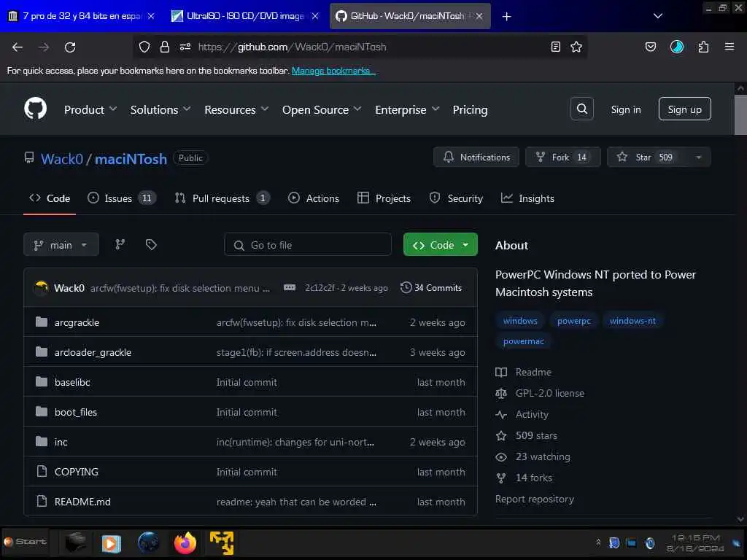Switch to the Actions tab
747x560 pixels.
tap(314, 198)
